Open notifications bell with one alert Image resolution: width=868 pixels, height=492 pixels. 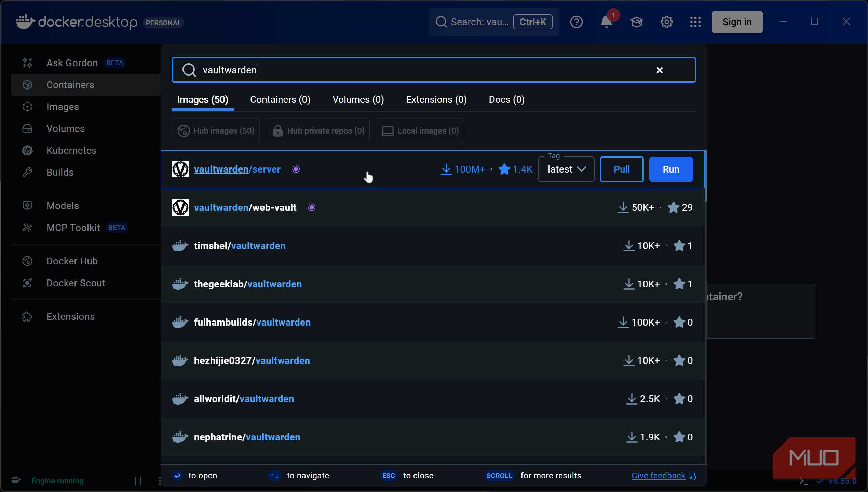click(x=607, y=22)
